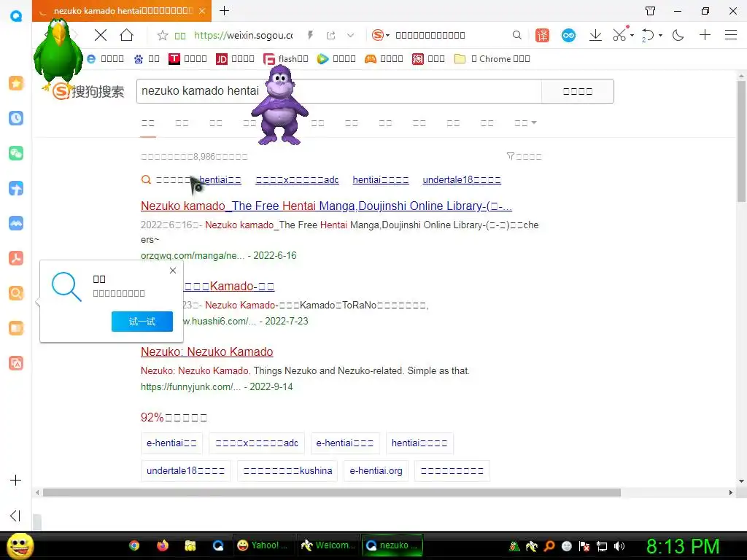Click the volume speaker tray icon
747x560 pixels.
[619, 546]
